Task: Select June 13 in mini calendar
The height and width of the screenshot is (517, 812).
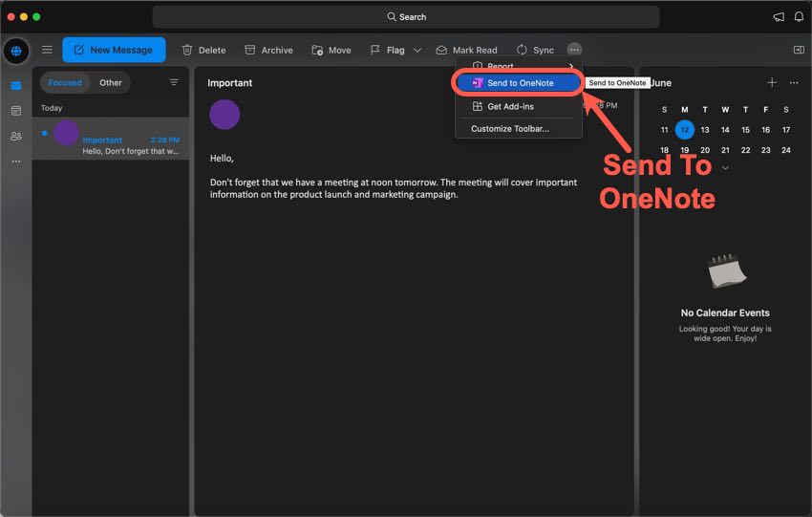Action: pyautogui.click(x=705, y=130)
